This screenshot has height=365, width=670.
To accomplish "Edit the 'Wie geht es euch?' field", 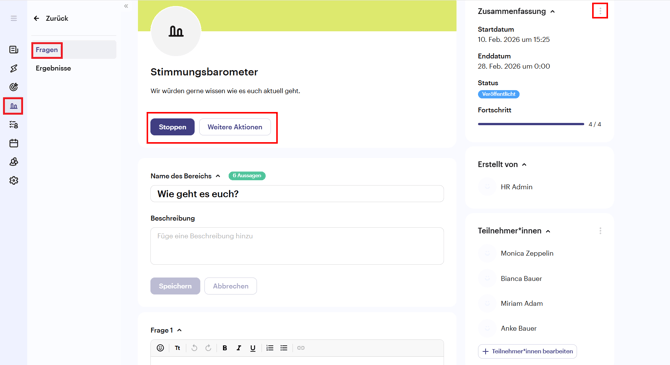I will click(297, 194).
